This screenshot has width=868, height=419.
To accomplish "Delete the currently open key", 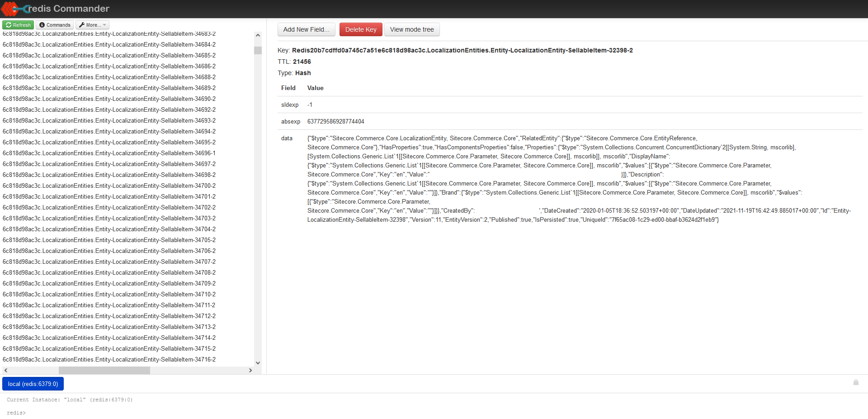I will 361,29.
